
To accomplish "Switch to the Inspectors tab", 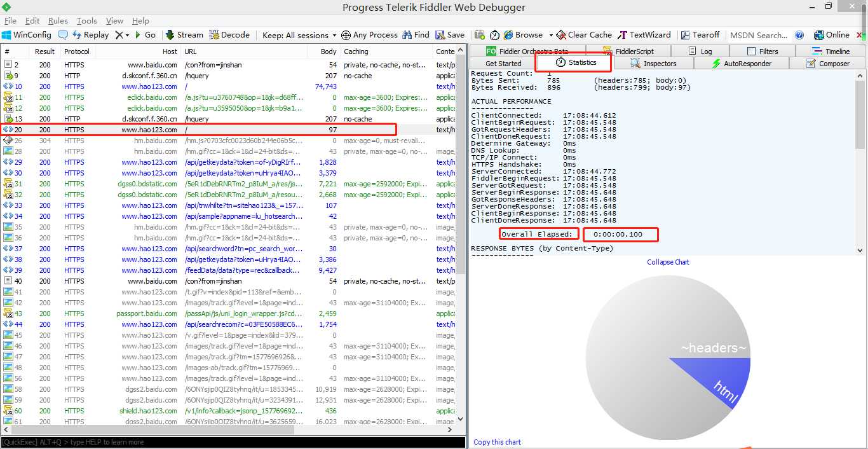I will pos(653,64).
